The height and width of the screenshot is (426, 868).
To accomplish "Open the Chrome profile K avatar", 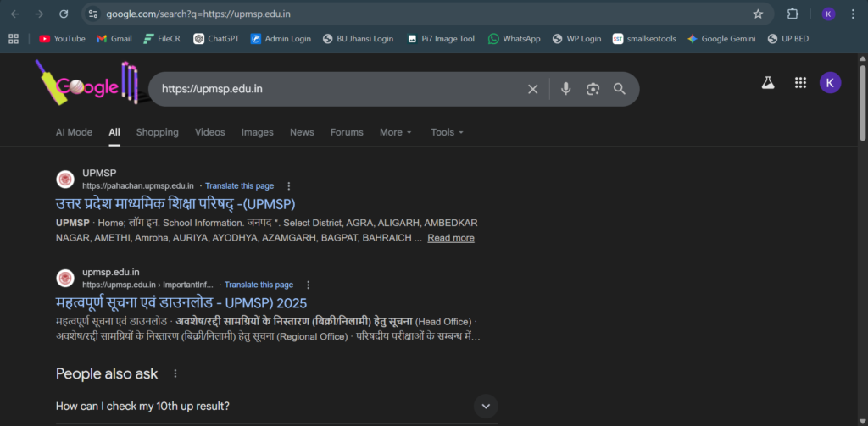I will pos(828,14).
